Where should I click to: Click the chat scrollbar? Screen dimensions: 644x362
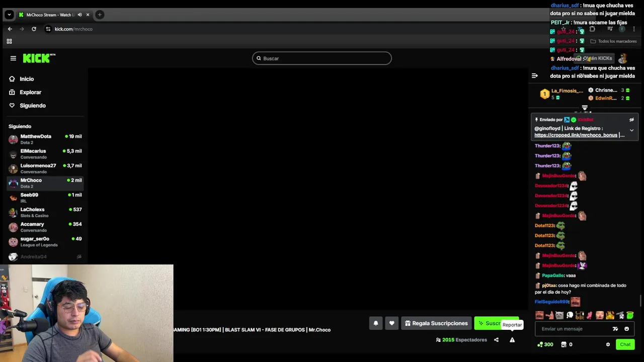(640, 301)
